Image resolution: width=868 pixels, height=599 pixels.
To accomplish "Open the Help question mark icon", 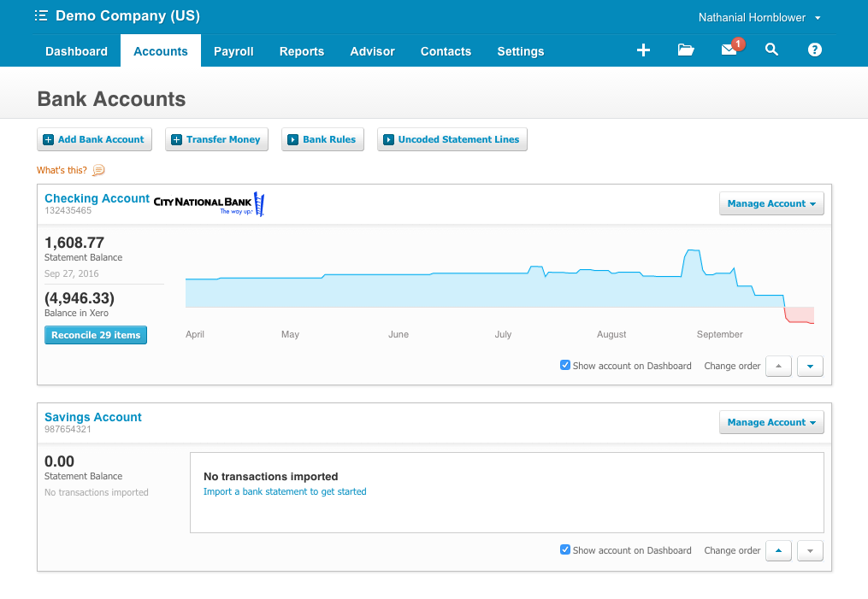I will pos(814,50).
